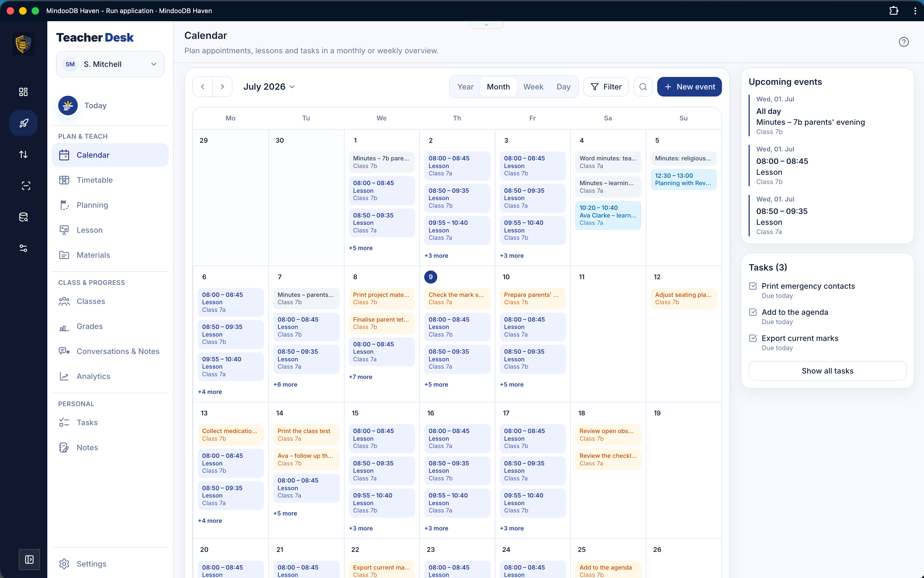The width and height of the screenshot is (924, 578).
Task: Select today's date 9 circle
Action: click(430, 277)
